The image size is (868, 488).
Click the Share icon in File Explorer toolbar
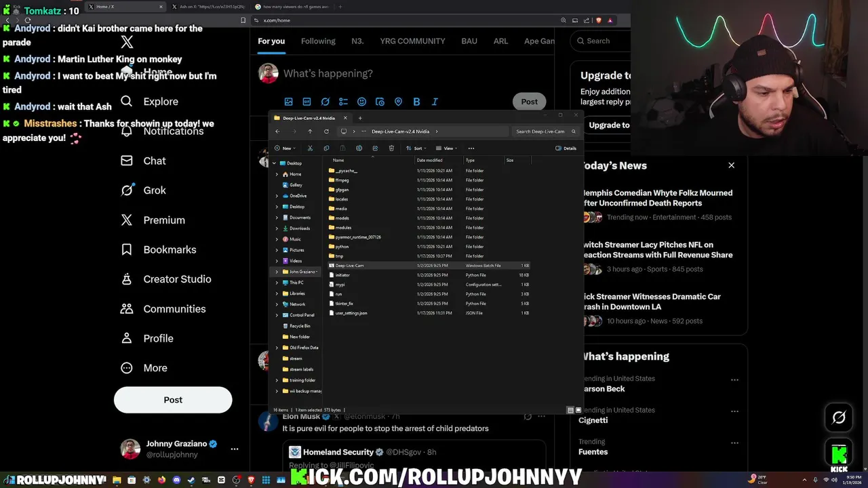[375, 148]
